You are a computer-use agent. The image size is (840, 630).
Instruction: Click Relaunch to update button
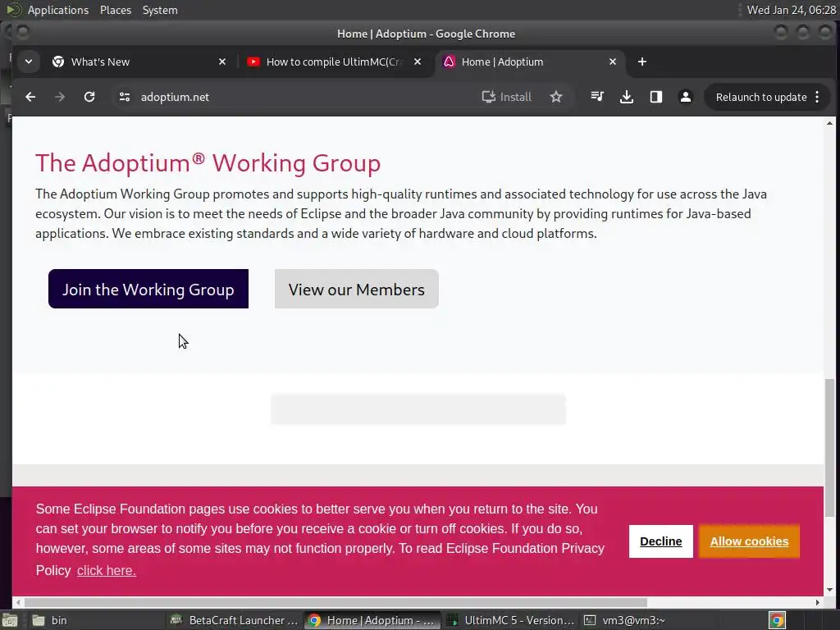point(760,97)
